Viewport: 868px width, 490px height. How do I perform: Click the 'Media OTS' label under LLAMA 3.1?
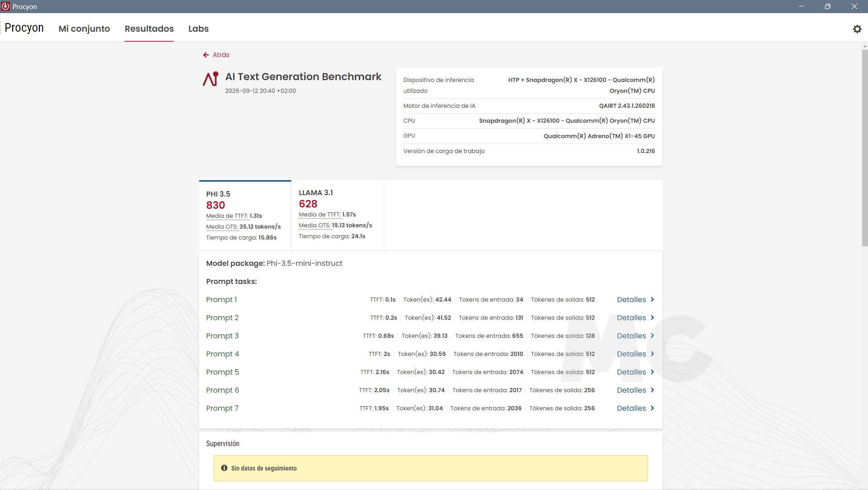pos(314,225)
